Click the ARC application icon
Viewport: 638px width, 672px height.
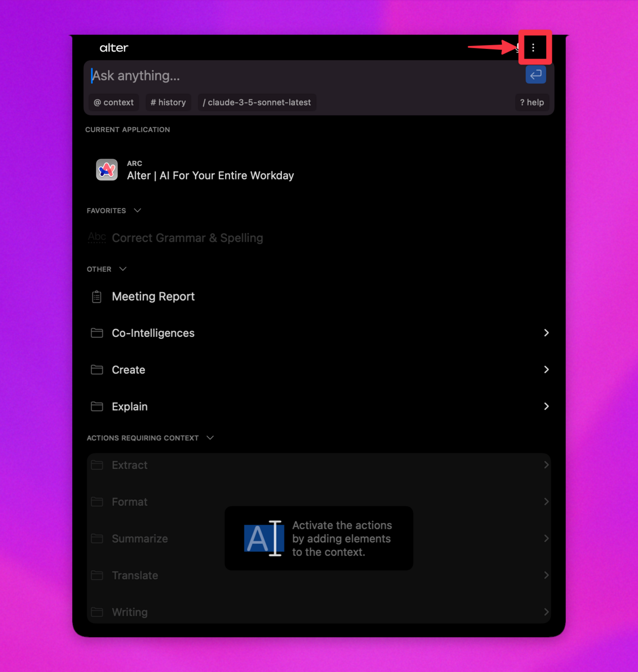click(x=106, y=170)
